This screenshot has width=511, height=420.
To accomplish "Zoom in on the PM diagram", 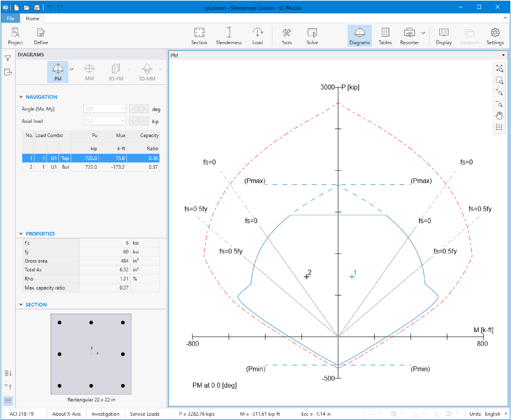I will [x=499, y=92].
